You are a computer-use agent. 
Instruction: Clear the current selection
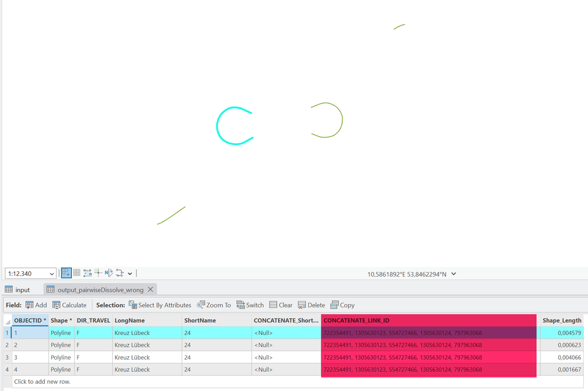[x=281, y=305]
